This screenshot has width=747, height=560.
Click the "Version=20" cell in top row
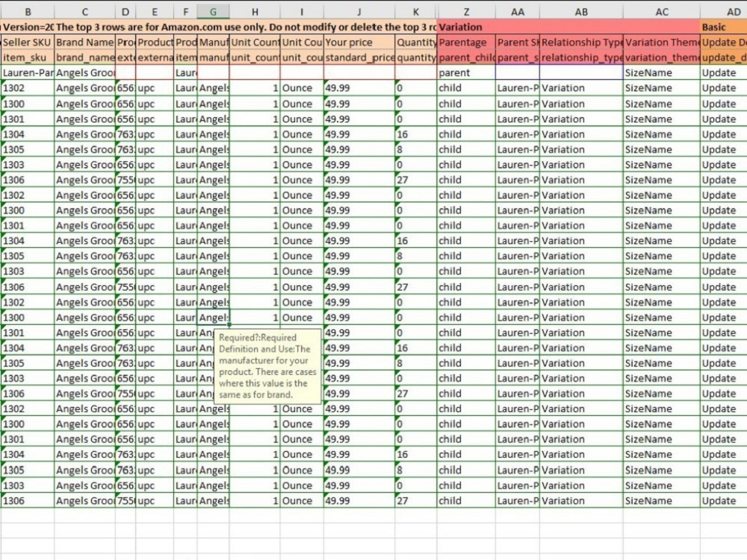27,27
